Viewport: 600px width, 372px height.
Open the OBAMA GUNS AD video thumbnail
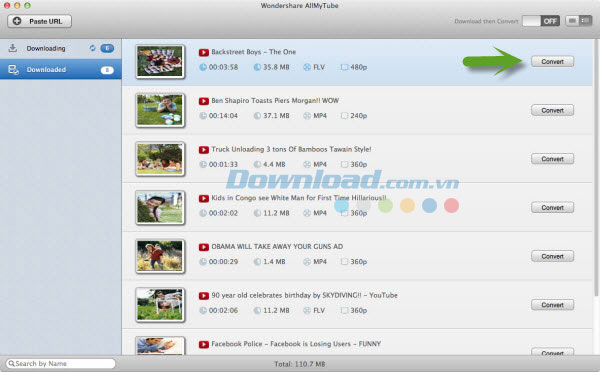click(x=160, y=256)
